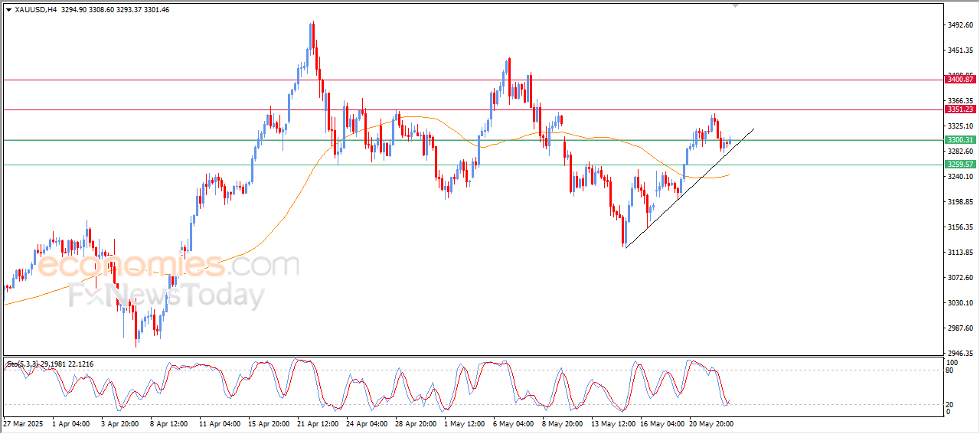980x434 pixels.
Task: Click the 11 Apr 04:00 time label
Action: (x=219, y=423)
